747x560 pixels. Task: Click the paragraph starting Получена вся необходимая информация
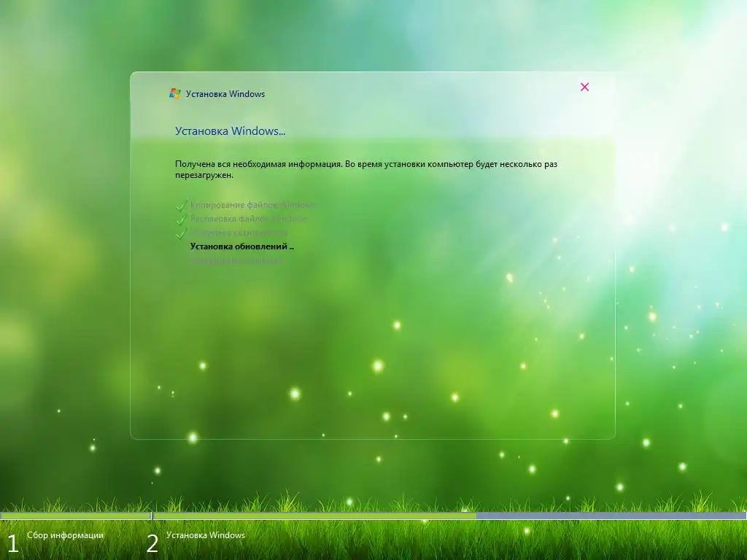pyautogui.click(x=366, y=169)
